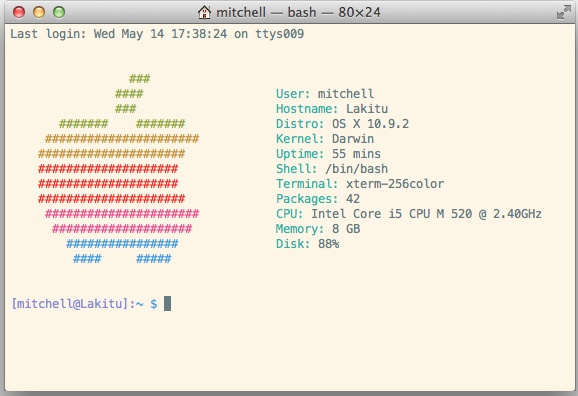The height and width of the screenshot is (396, 578).
Task: Click the 'User: mitchell' line
Action: tap(325, 94)
